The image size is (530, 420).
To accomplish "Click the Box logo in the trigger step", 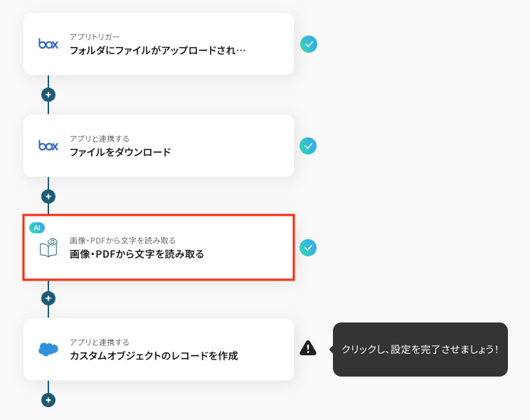I will tap(48, 44).
